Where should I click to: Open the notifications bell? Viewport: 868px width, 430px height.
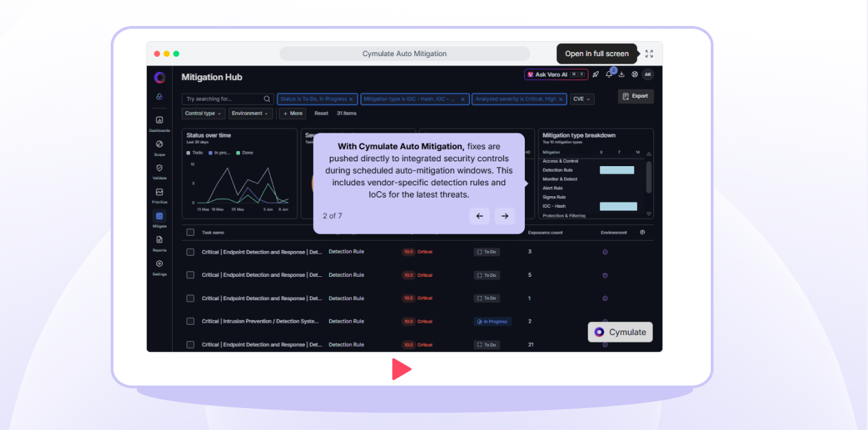(609, 74)
